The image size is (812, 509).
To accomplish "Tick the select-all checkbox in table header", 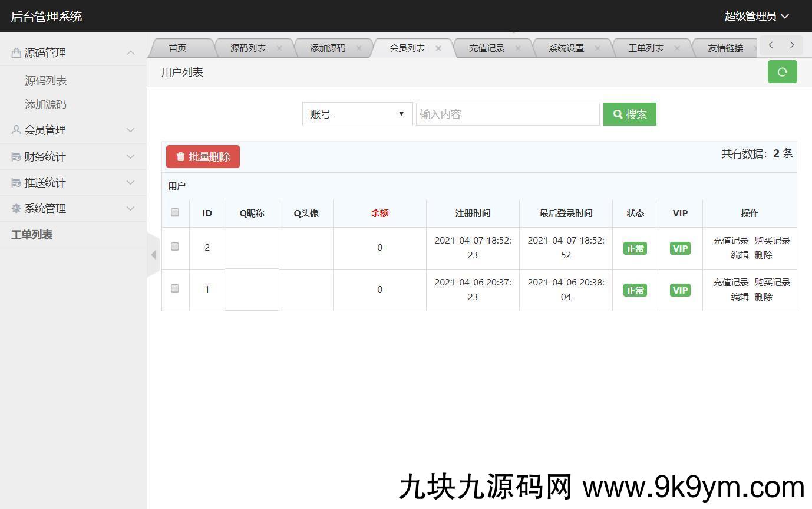I will pyautogui.click(x=175, y=212).
